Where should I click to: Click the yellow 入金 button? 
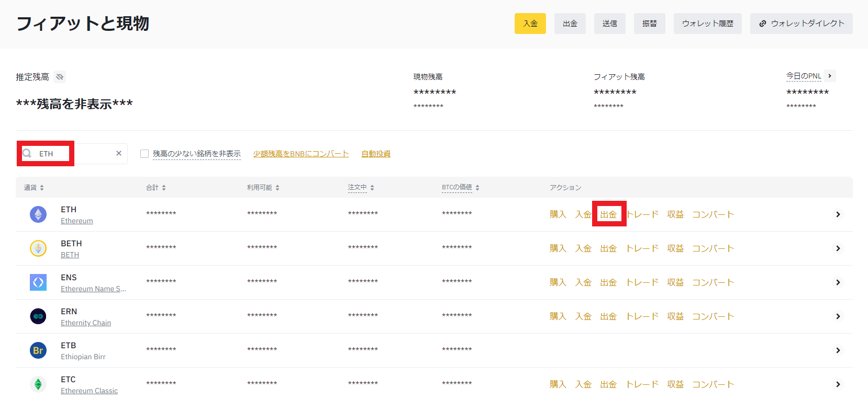(530, 24)
